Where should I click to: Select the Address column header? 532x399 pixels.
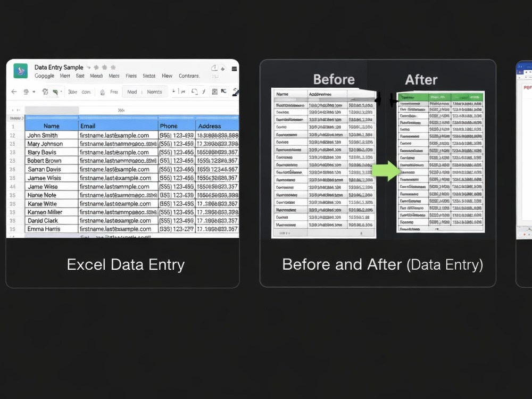217,126
